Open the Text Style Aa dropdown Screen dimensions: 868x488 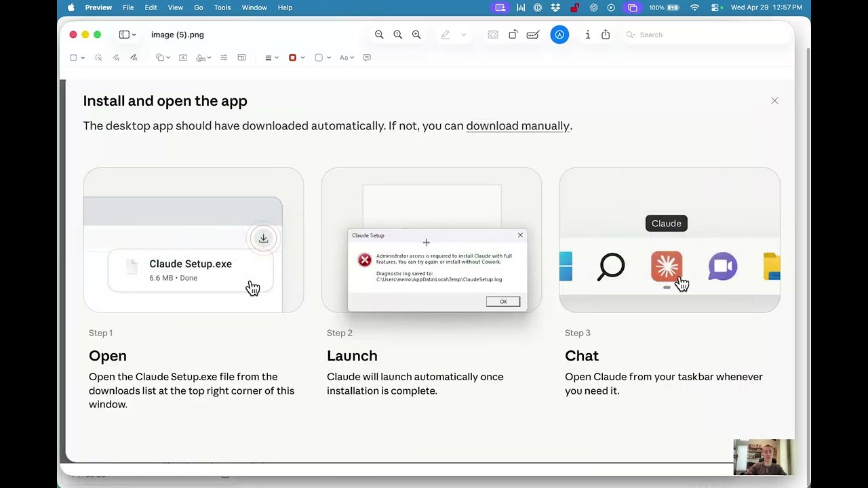347,58
